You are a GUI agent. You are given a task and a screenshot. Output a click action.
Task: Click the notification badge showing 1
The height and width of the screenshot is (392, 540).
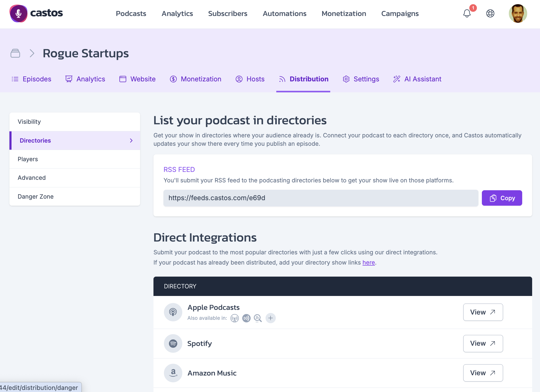(473, 8)
